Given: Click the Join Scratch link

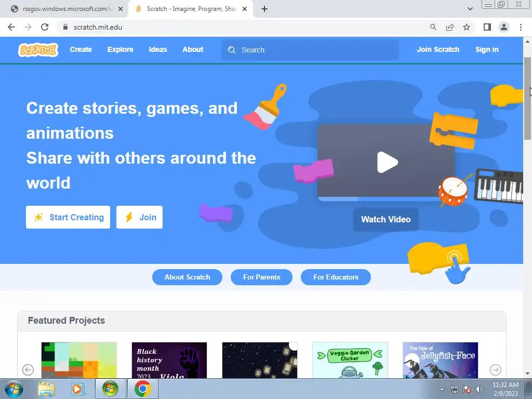Looking at the screenshot, I should click(437, 49).
